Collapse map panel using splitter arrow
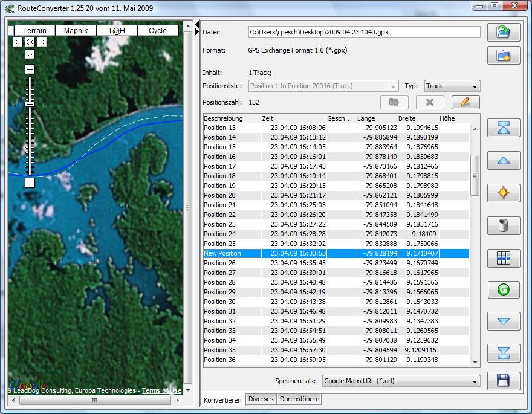532x414 pixels. [198, 24]
